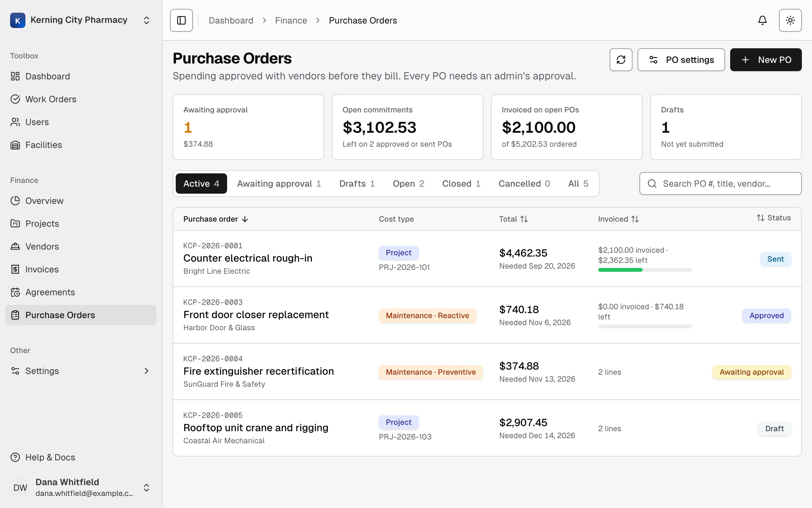The height and width of the screenshot is (508, 812).
Task: Sort by the Invoiced column
Action: (619, 219)
